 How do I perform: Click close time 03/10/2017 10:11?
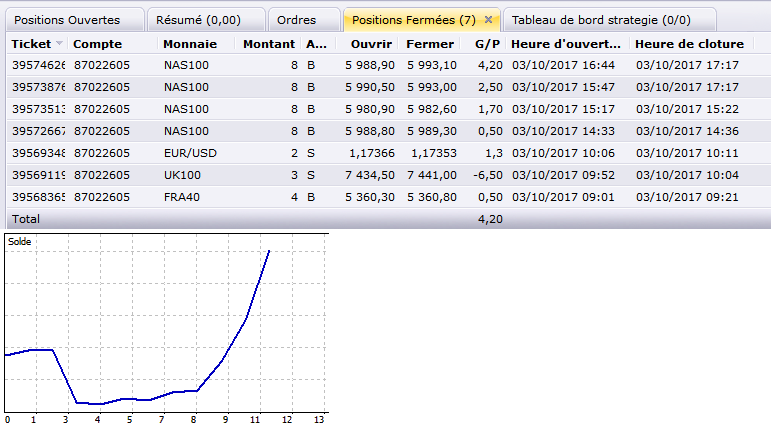(x=687, y=153)
